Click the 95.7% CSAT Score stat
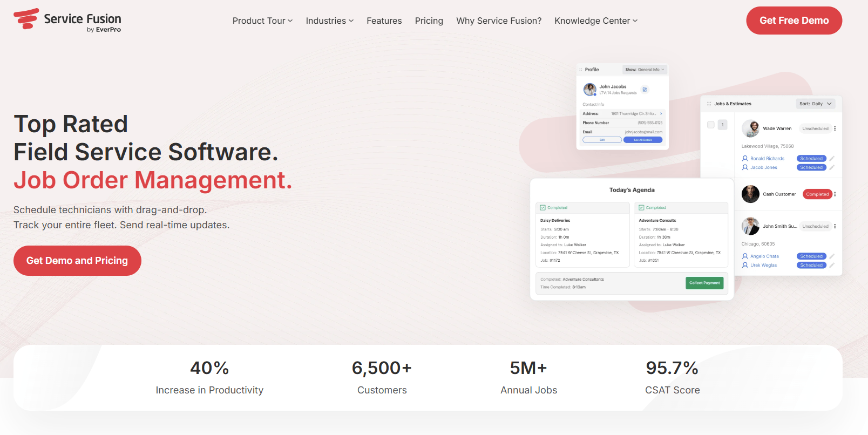This screenshot has width=868, height=435. pos(672,378)
